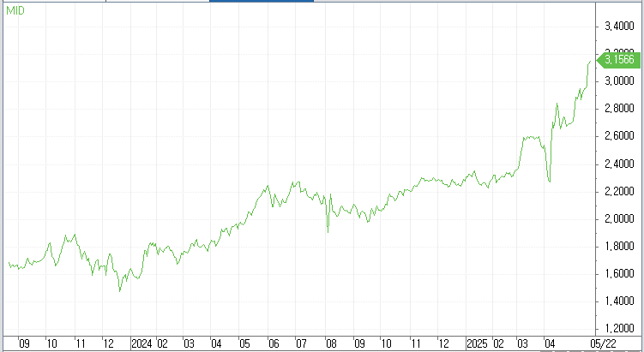Click the 1,2000 price axis label
The width and height of the screenshot is (644, 352).
tap(619, 329)
